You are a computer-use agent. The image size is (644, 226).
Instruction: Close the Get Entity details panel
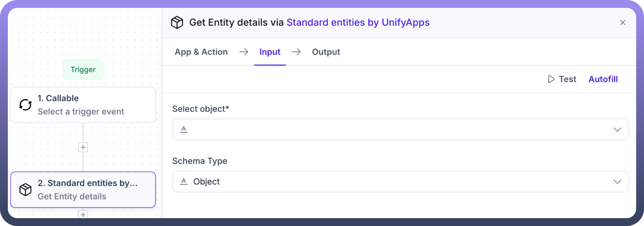(622, 23)
